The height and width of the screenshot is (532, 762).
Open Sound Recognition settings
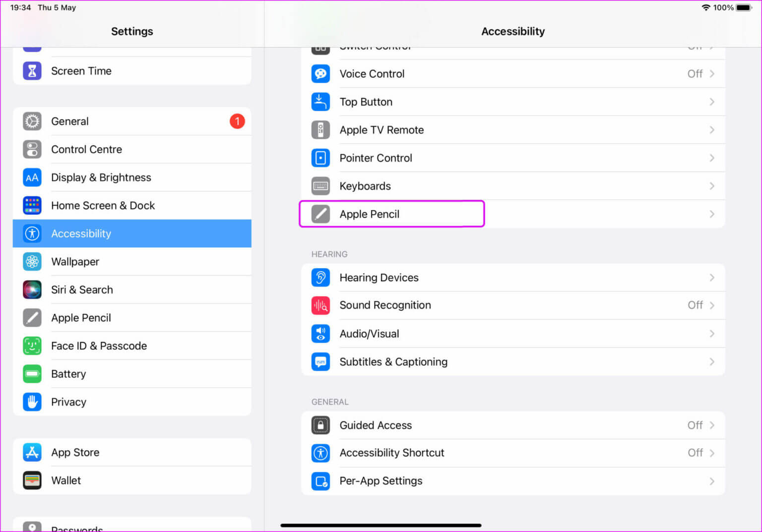tap(513, 305)
